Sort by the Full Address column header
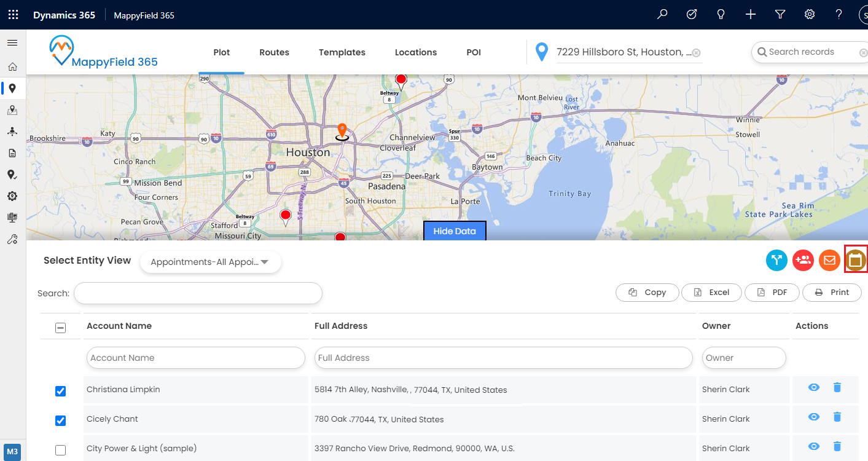The width and height of the screenshot is (868, 461). pos(341,326)
